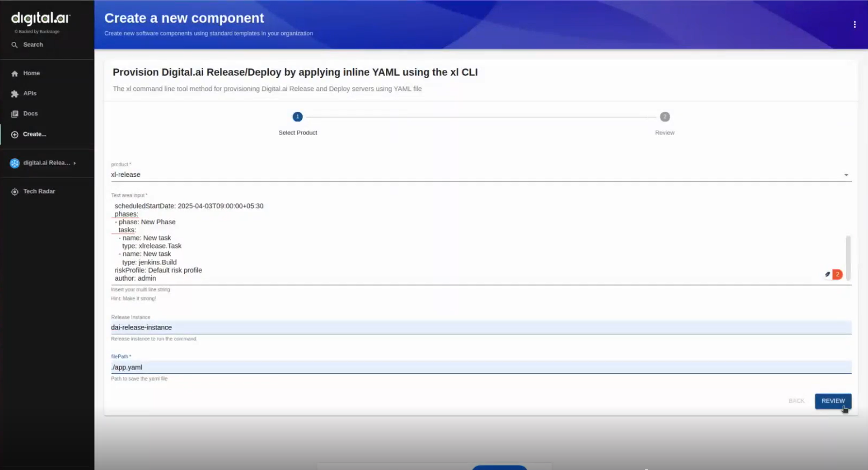Click the 'Create a new component' heading
The width and height of the screenshot is (868, 470).
[184, 18]
